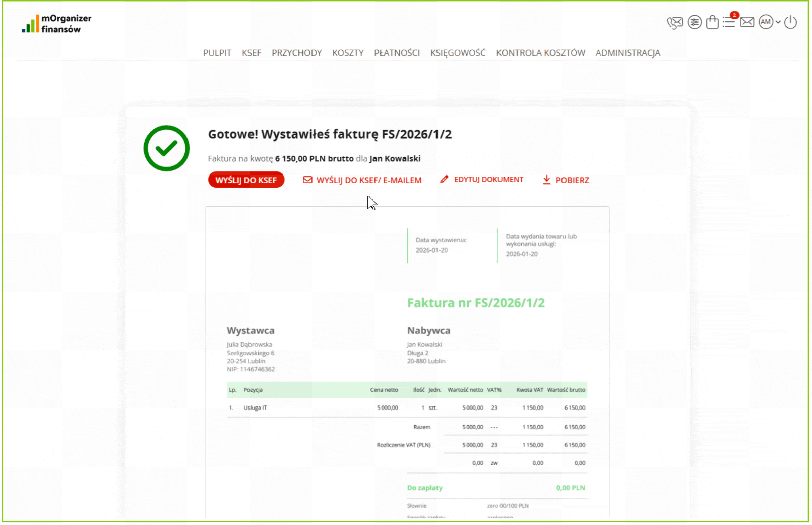
Task: Click the 'Cena netto' column header
Action: pos(384,390)
